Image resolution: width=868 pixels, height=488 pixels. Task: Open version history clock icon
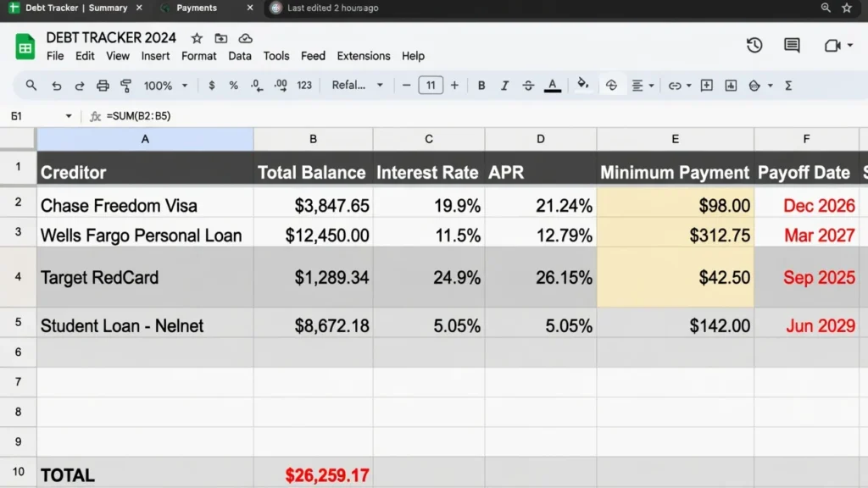tap(754, 45)
